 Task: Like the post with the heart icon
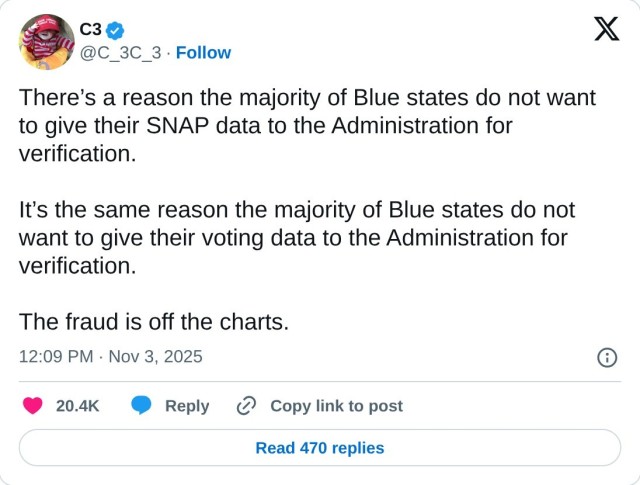pos(33,405)
